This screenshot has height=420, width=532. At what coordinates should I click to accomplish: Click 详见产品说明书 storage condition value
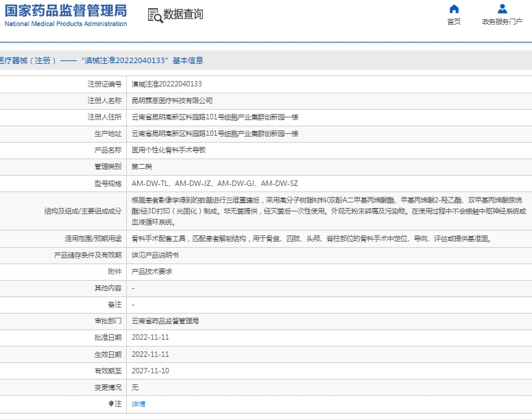(x=155, y=255)
